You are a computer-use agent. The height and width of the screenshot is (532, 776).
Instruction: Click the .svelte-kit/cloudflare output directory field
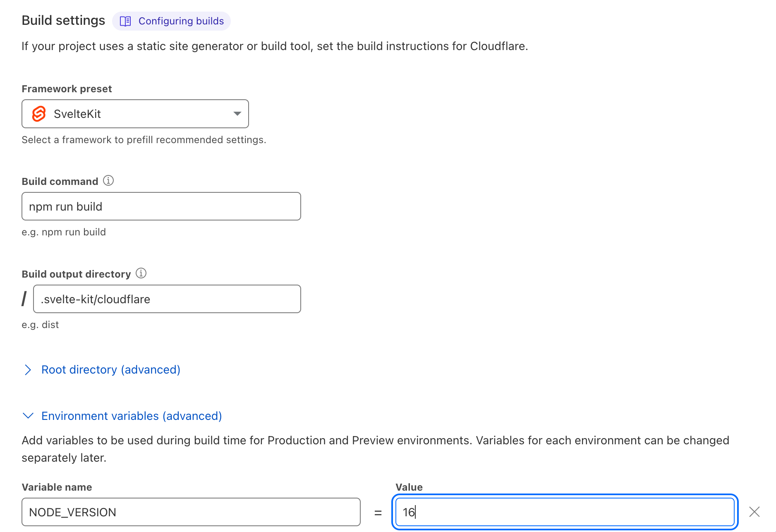pos(167,299)
